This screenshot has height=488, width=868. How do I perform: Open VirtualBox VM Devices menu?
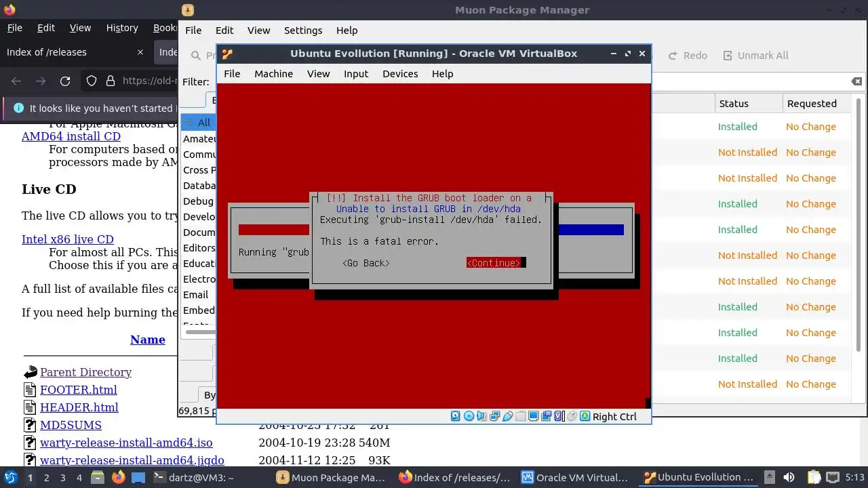tap(400, 74)
